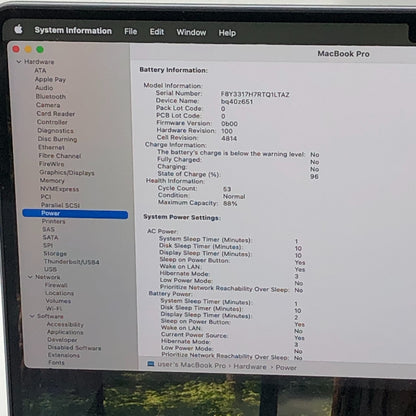Select Graphics/Displays in the sidebar
The image size is (416, 416).
point(67,172)
